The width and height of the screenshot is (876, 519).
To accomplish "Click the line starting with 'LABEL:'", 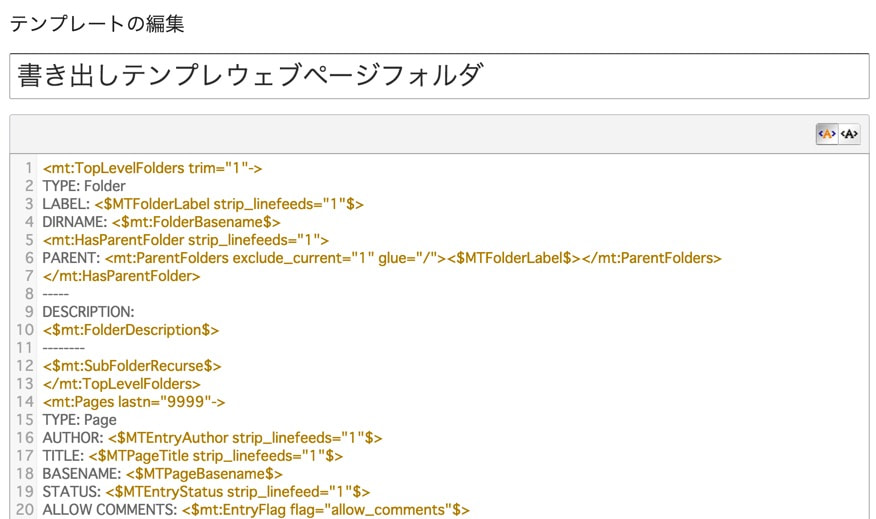I will (x=203, y=204).
